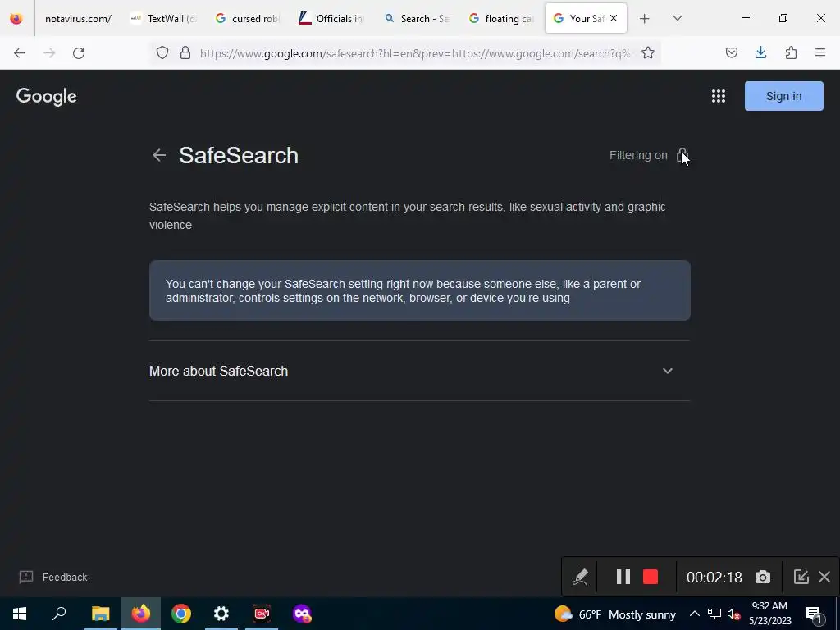Viewport: 840px width, 630px height.
Task: Reload the current page
Action: pos(79,53)
